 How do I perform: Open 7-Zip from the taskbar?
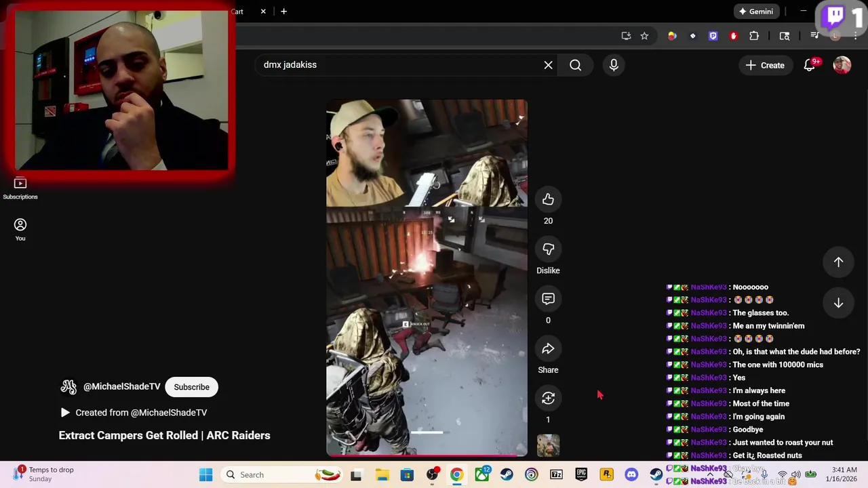coord(556,475)
